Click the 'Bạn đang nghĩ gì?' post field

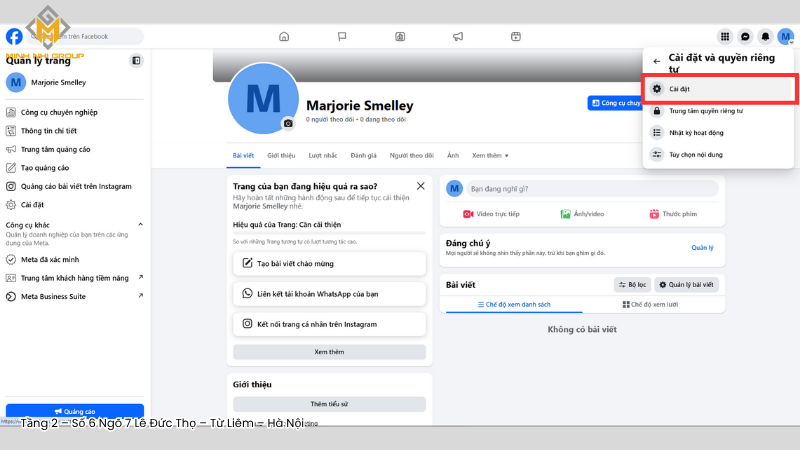590,188
